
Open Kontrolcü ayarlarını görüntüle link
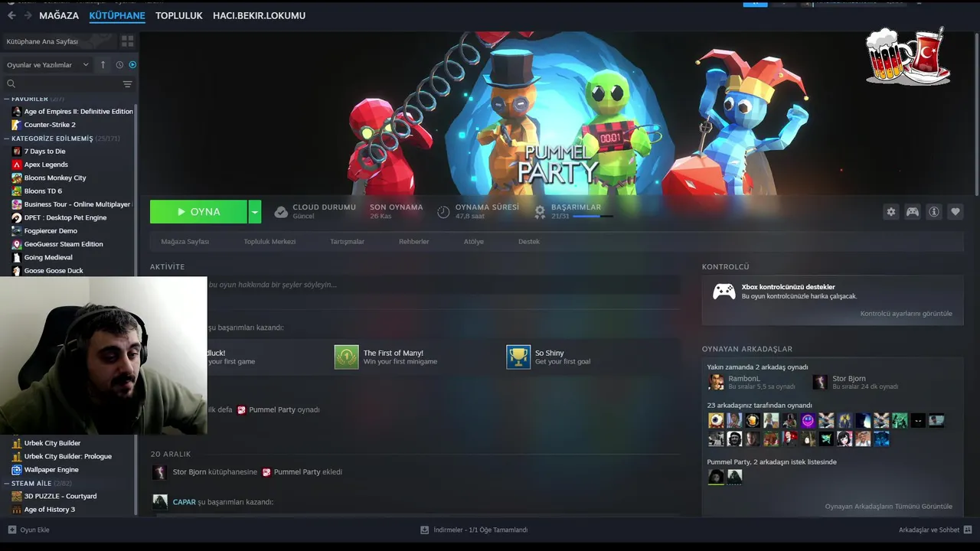coord(906,314)
